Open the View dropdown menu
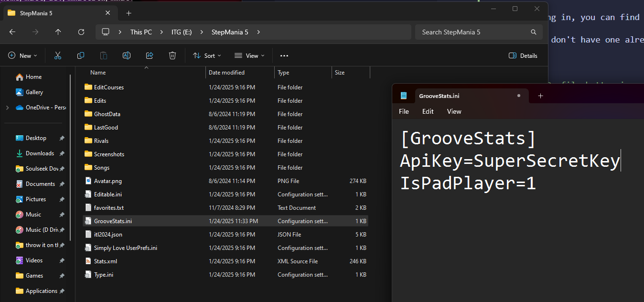The height and width of the screenshot is (302, 644). [249, 55]
